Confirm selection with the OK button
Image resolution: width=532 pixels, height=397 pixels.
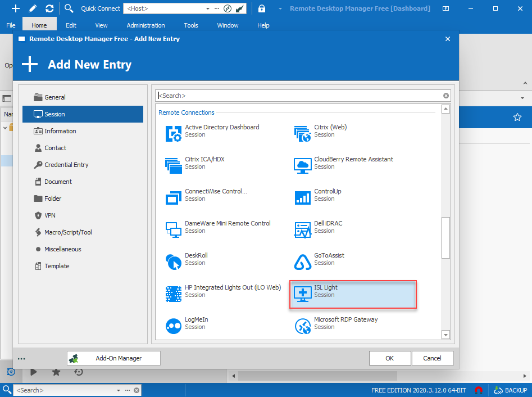pos(390,358)
